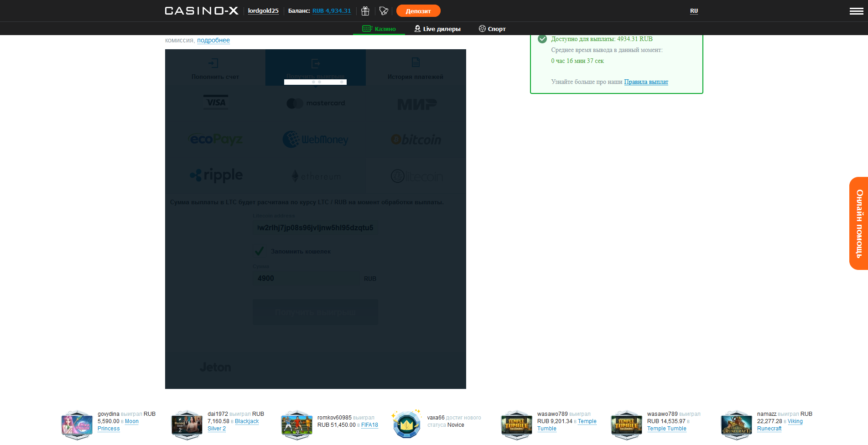Open Viking Runecraft game thumbnail
The image size is (868, 445).
click(x=736, y=425)
